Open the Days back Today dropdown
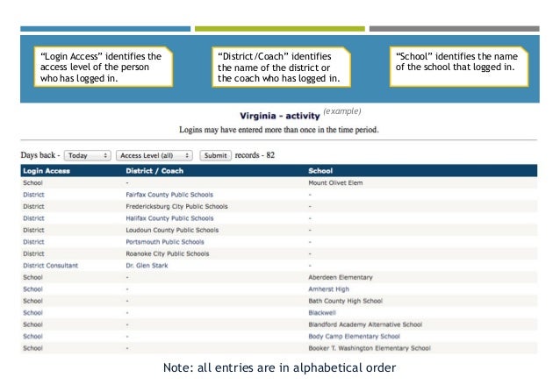560x392 pixels. click(88, 155)
